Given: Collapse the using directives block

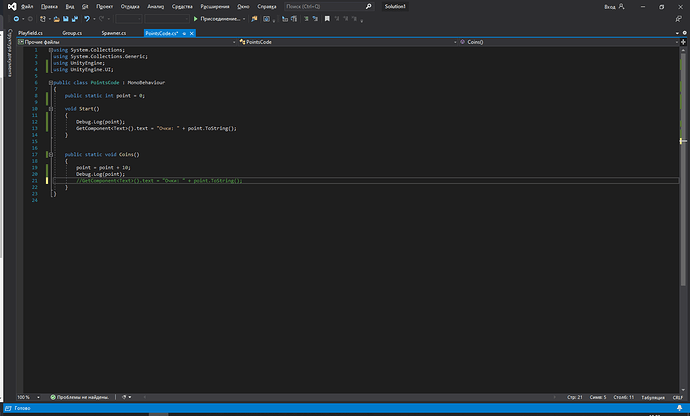Looking at the screenshot, I should click(x=51, y=50).
